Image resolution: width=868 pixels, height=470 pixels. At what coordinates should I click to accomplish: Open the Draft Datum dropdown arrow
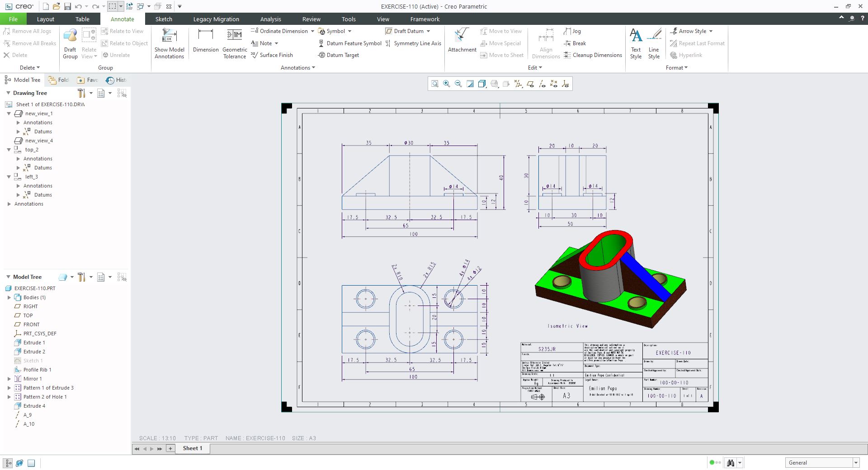point(428,31)
